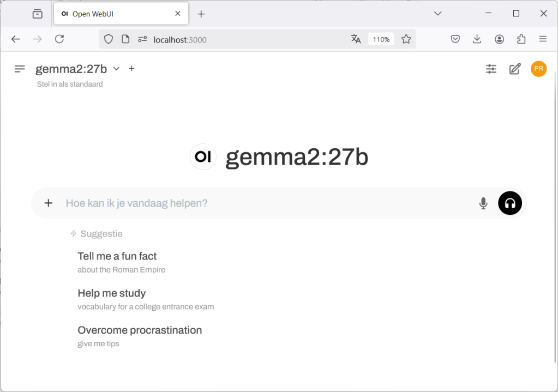The width and height of the screenshot is (558, 392).
Task: Choose 'Overcome procrastination' suggestion
Action: click(140, 330)
